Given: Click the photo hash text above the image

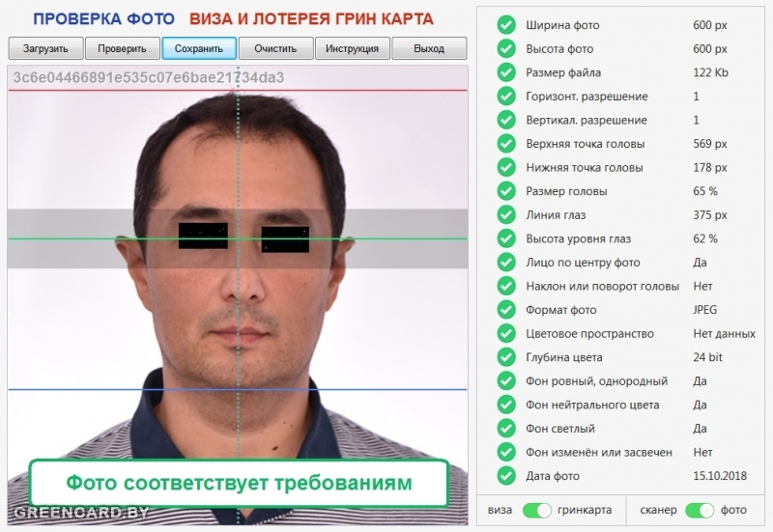Looking at the screenshot, I should 149,77.
